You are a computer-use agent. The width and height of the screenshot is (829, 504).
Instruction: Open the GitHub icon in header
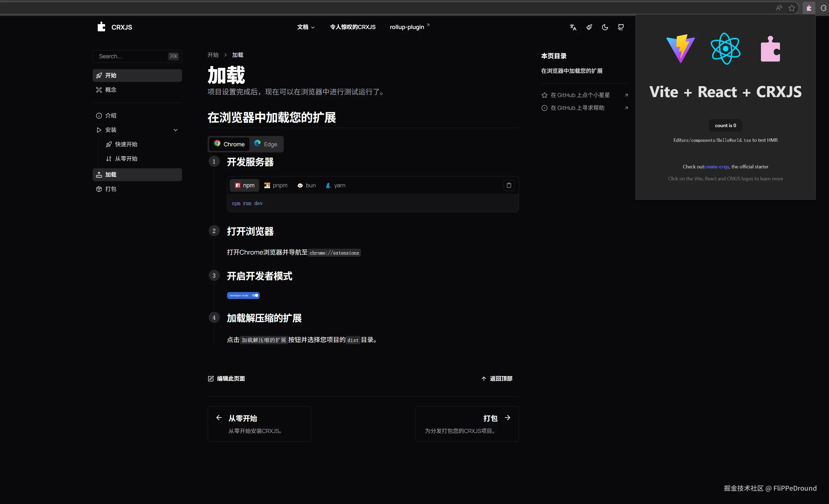[x=621, y=27]
